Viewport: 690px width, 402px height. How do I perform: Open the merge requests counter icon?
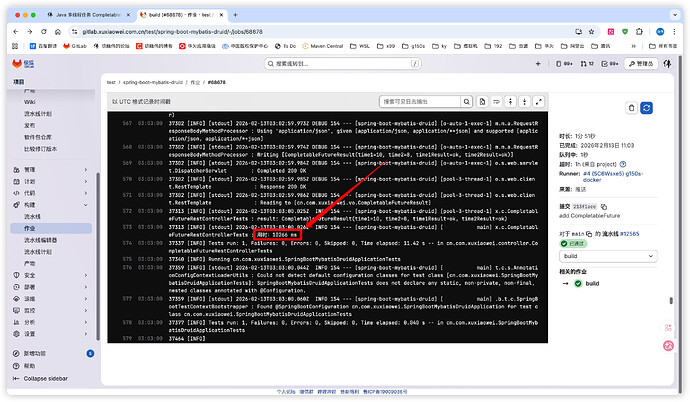pos(587,64)
